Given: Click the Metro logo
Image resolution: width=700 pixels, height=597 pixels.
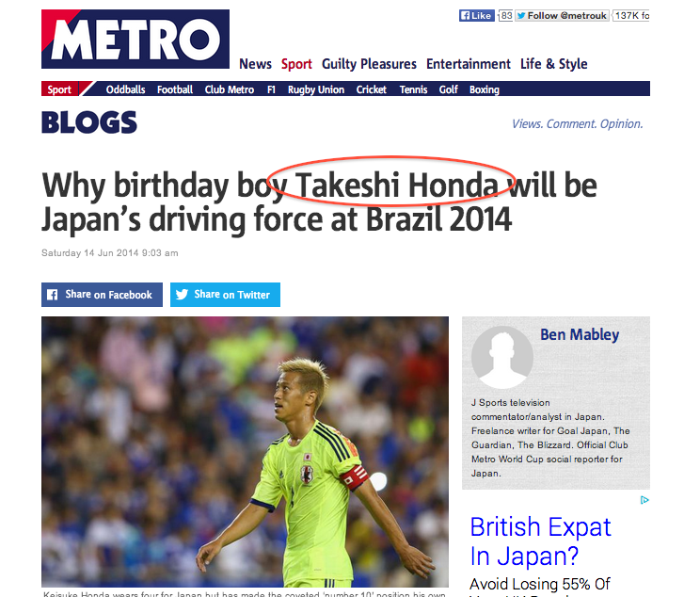Looking at the screenshot, I should 135,39.
